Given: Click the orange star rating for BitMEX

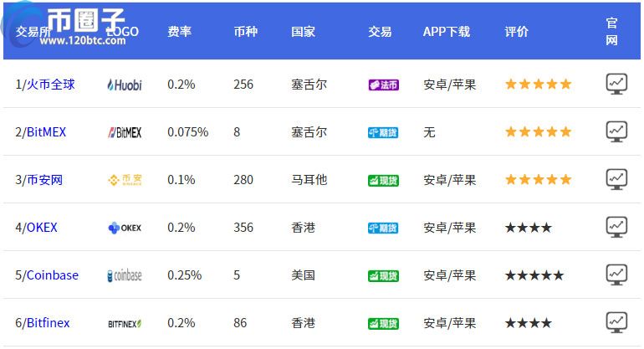Looking at the screenshot, I should tap(538, 131).
